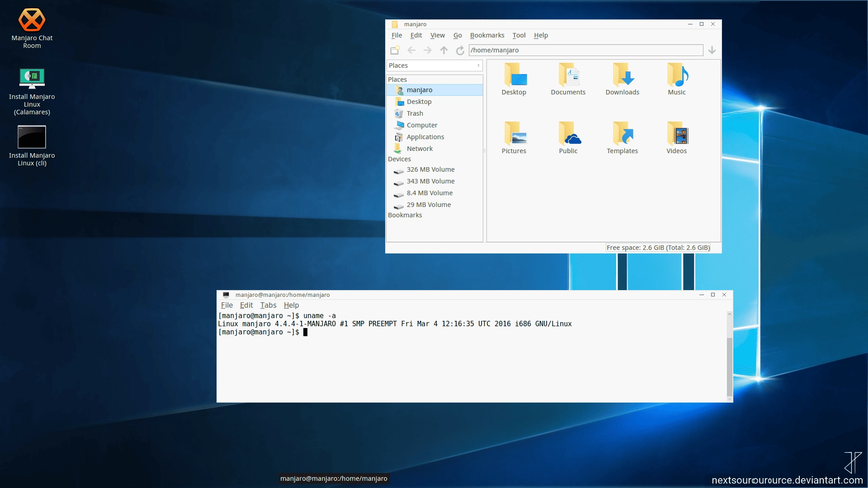The image size is (868, 488).
Task: Launch Install Manjaro Linux (Calamares) icon
Action: (32, 92)
